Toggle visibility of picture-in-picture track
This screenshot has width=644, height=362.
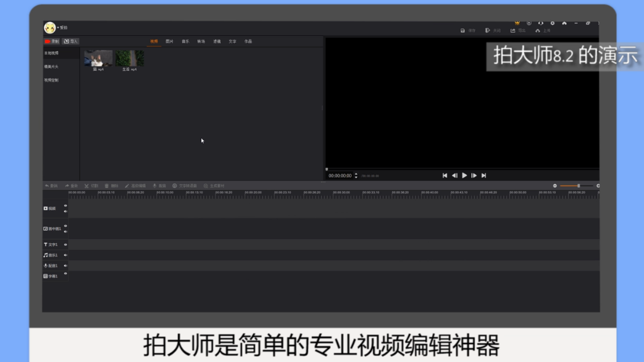click(65, 226)
